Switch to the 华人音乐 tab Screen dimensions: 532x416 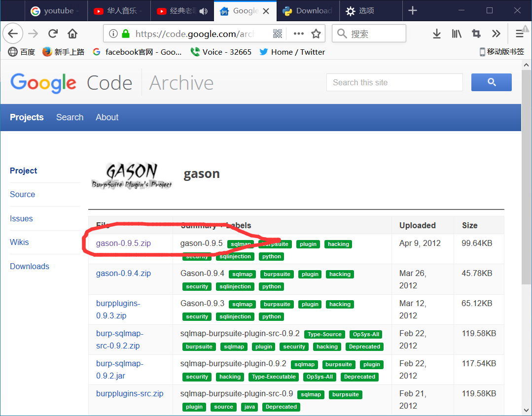[119, 11]
